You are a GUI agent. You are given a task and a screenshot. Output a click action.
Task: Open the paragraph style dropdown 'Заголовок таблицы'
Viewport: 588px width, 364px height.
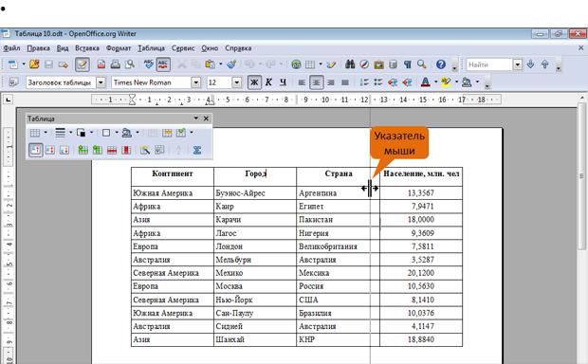click(101, 82)
